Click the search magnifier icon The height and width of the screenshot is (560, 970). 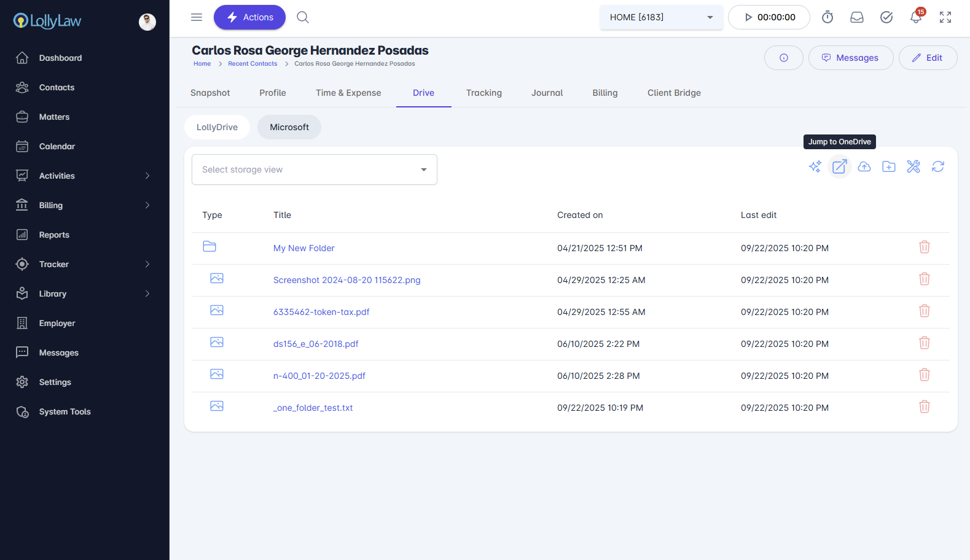(x=303, y=17)
